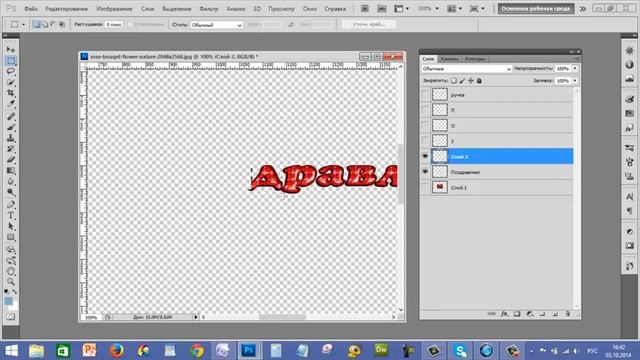
Task: Select the Lasso tool
Action: point(11,71)
